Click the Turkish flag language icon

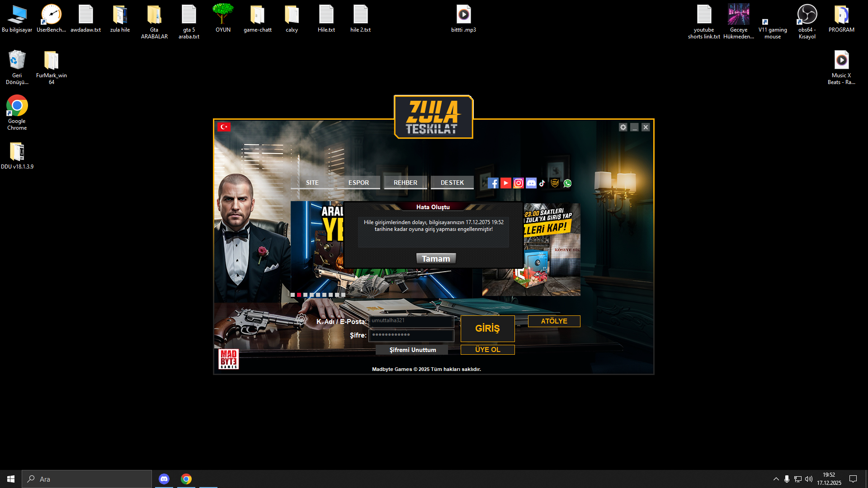(x=224, y=127)
